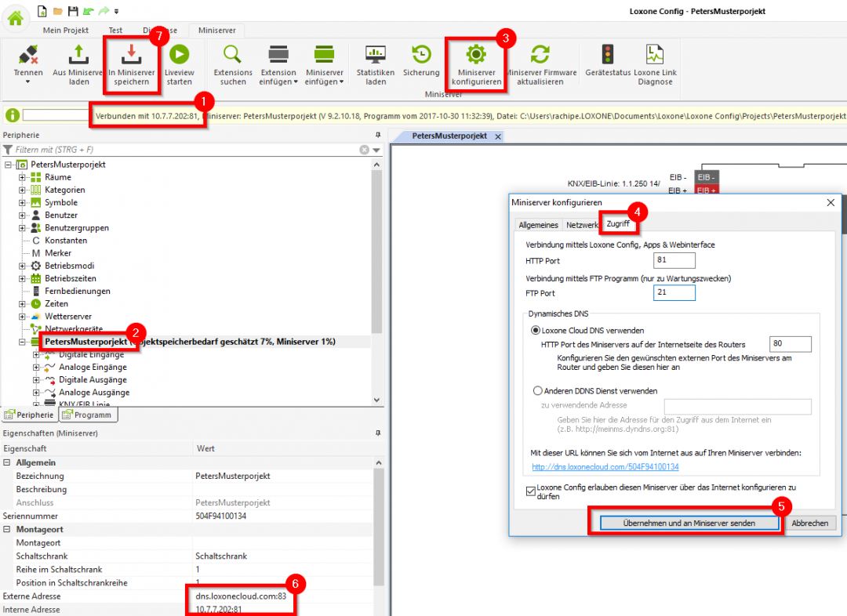Launch Loxone Link Diagnose icon
The width and height of the screenshot is (847, 616).
655,54
